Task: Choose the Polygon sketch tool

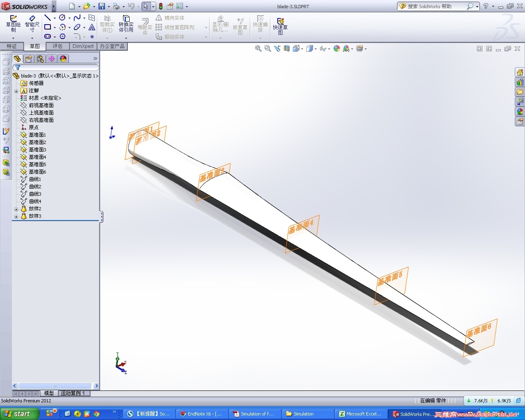Action: point(62,37)
